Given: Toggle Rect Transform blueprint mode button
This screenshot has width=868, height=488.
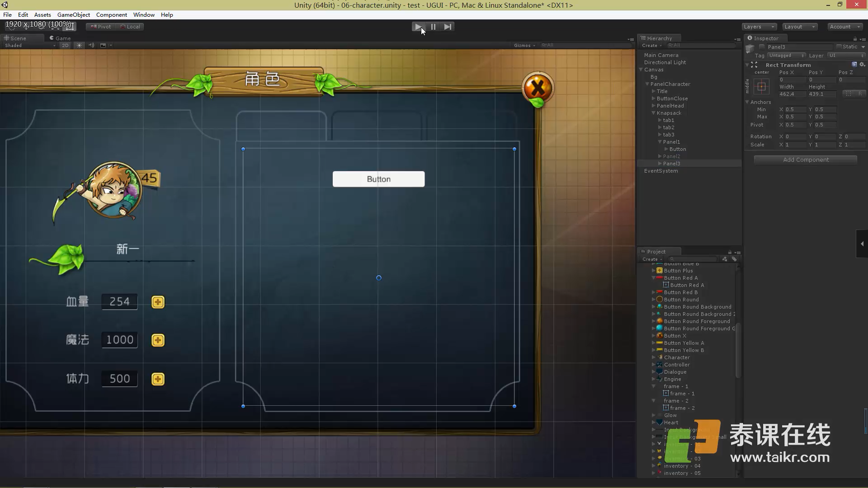Looking at the screenshot, I should [x=848, y=94].
